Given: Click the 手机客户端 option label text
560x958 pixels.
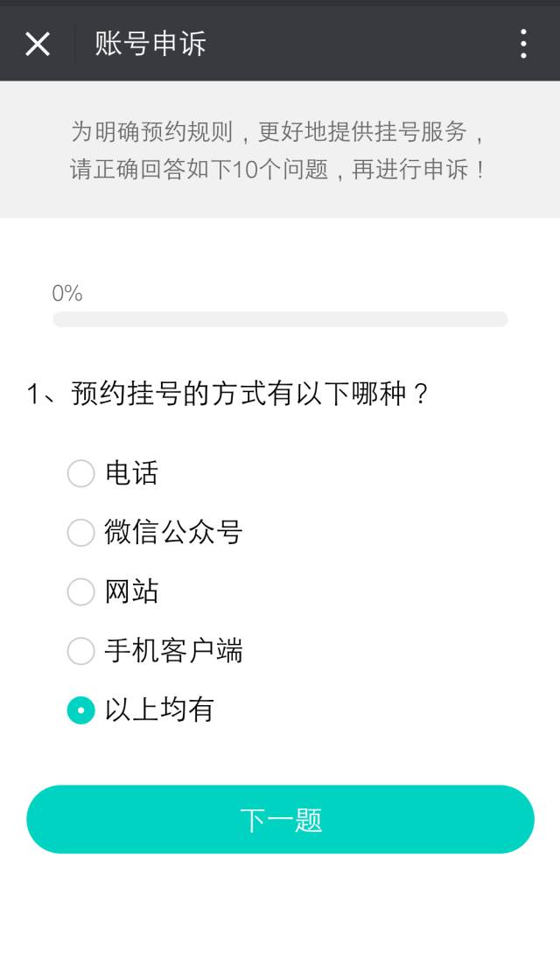Looking at the screenshot, I should pos(173,651).
